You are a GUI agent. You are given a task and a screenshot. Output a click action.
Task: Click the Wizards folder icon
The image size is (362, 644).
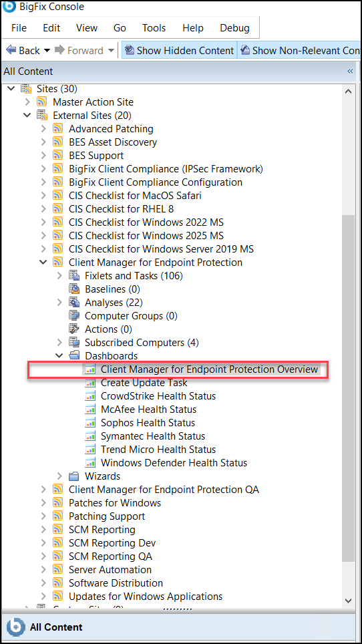click(74, 476)
